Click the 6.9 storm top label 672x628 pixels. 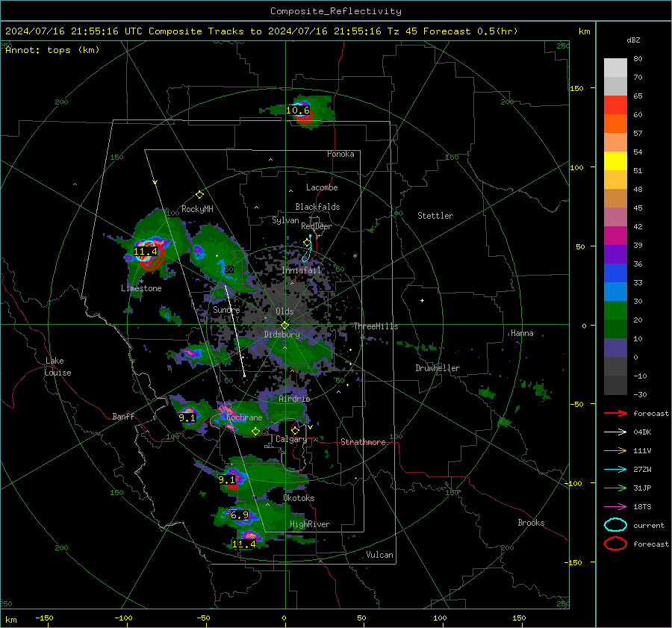(x=239, y=514)
